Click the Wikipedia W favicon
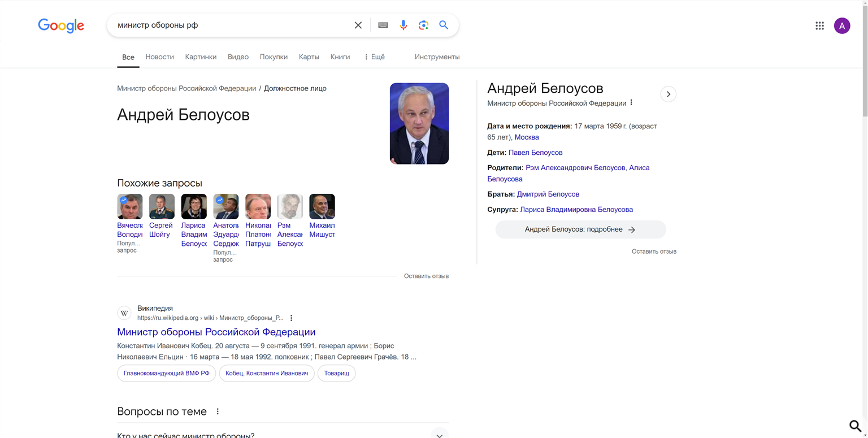 click(x=124, y=313)
